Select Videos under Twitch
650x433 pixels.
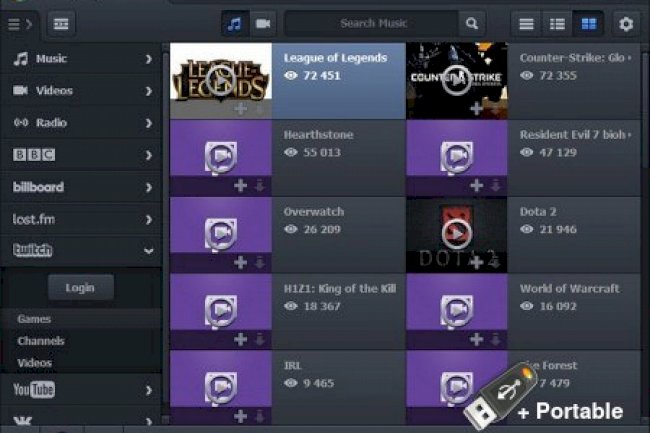pyautogui.click(x=81, y=363)
